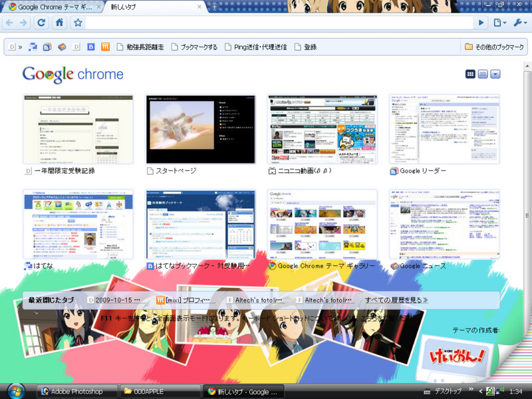Reload the page
Viewport: 532px width, 399px height.
click(x=41, y=23)
